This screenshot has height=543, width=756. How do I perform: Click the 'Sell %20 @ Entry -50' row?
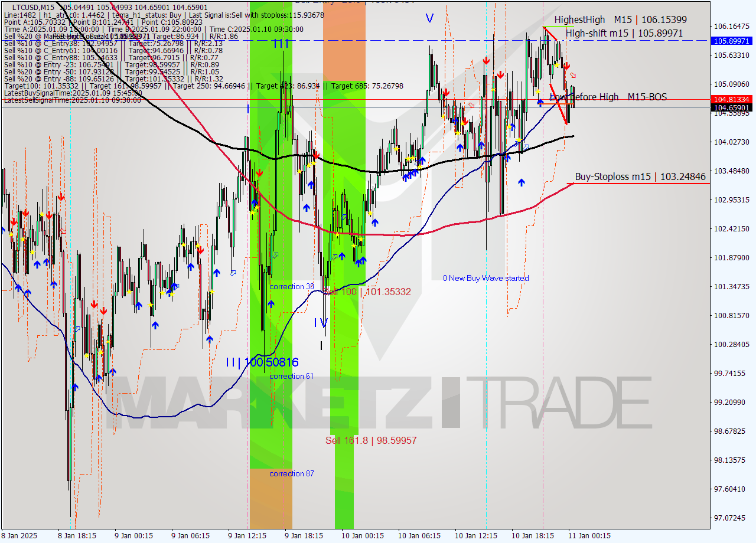tap(111, 71)
